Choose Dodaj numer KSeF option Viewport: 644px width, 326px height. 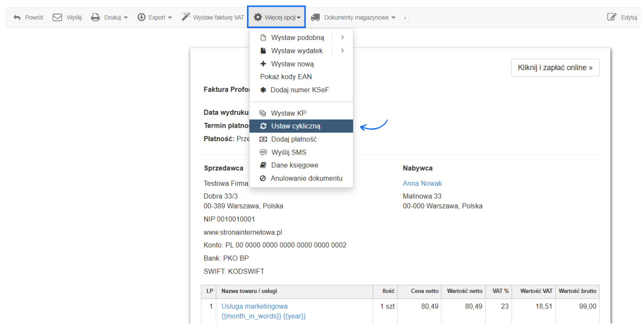coord(299,90)
